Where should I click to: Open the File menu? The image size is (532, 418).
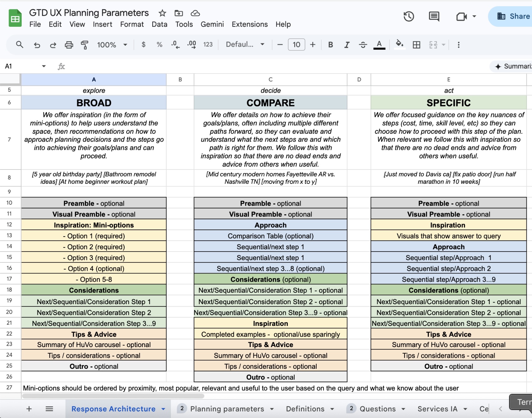click(x=35, y=24)
